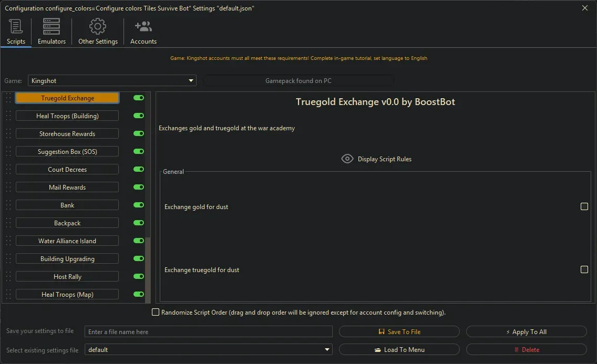Switch to the Emulators tab
The width and height of the screenshot is (597, 364).
point(51,32)
